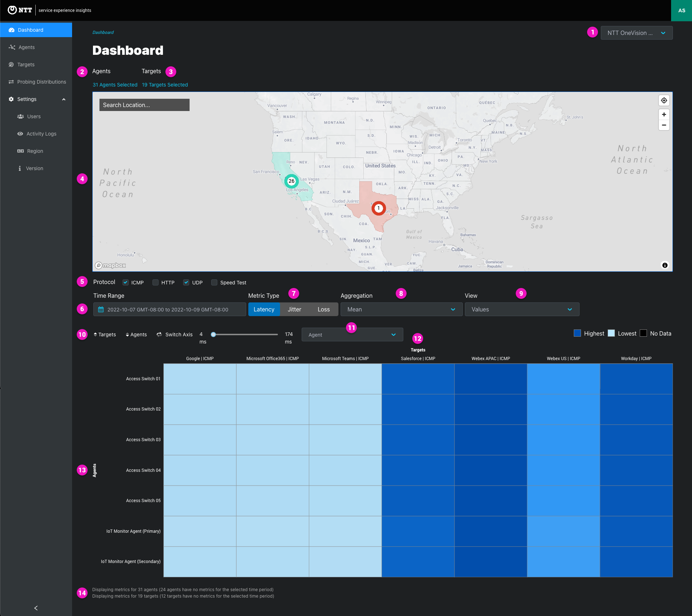Click the Time Range date field
The height and width of the screenshot is (616, 692).
pyautogui.click(x=170, y=309)
